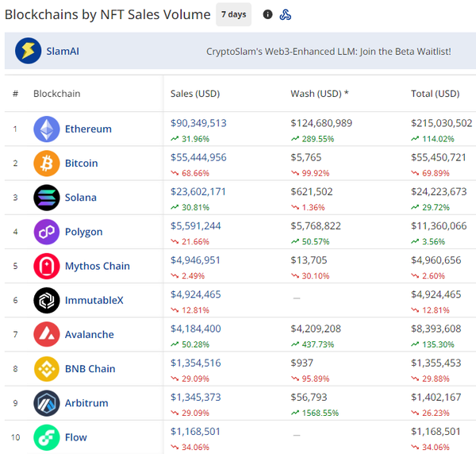Click the BNB Chain logo icon
Screen dimensions: 476x454
[x=47, y=369]
